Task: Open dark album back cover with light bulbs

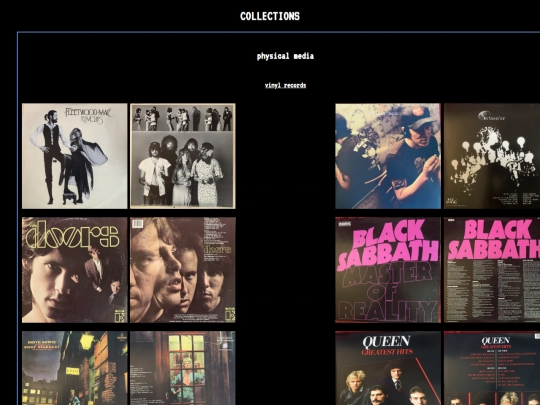Action: pyautogui.click(x=492, y=156)
